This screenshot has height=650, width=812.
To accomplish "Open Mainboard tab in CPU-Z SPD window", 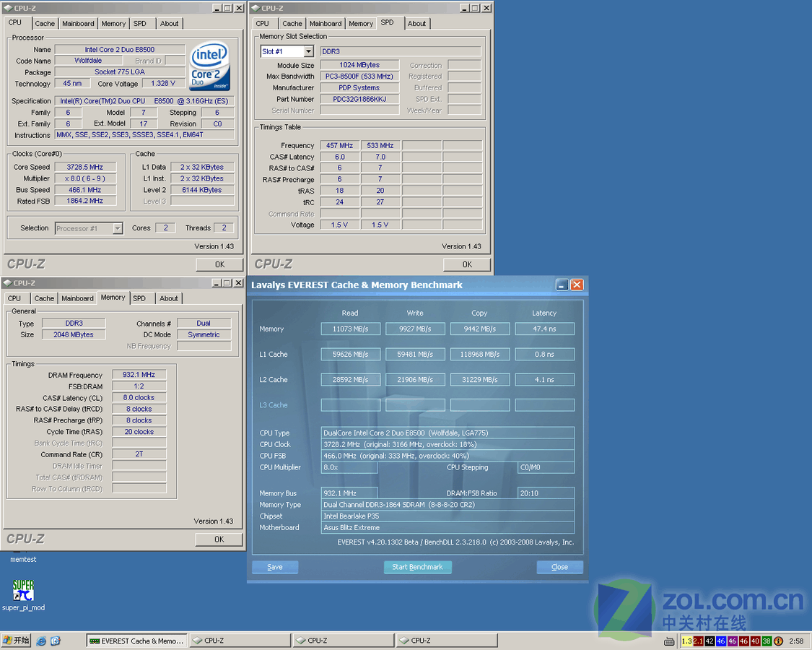I will coord(326,24).
